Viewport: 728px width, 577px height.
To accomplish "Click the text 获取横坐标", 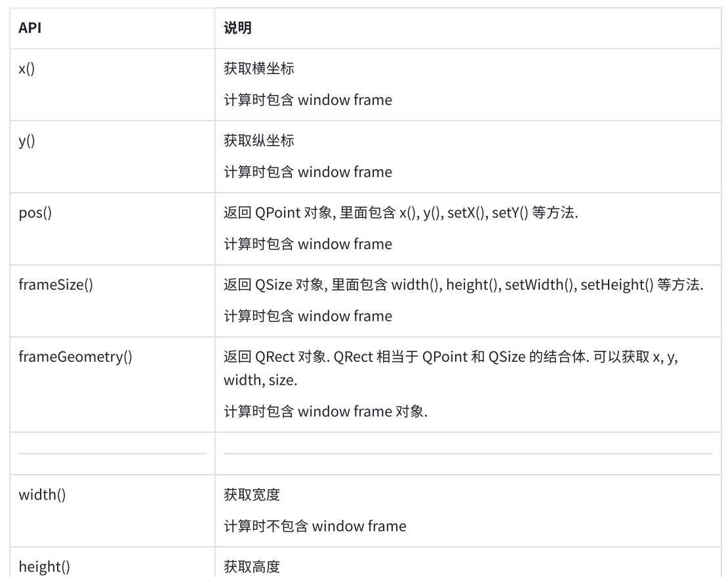I will tap(259, 69).
